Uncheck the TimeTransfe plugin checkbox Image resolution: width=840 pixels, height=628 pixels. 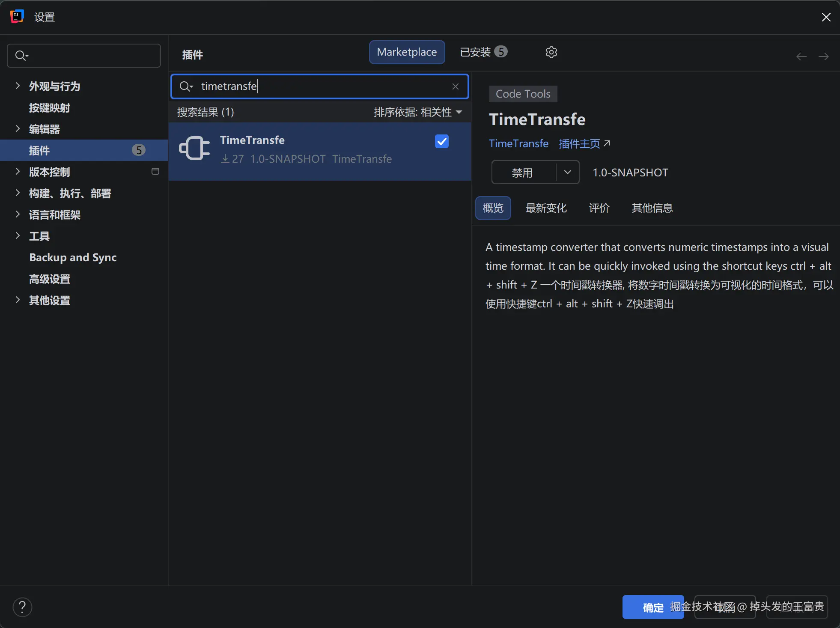(441, 141)
